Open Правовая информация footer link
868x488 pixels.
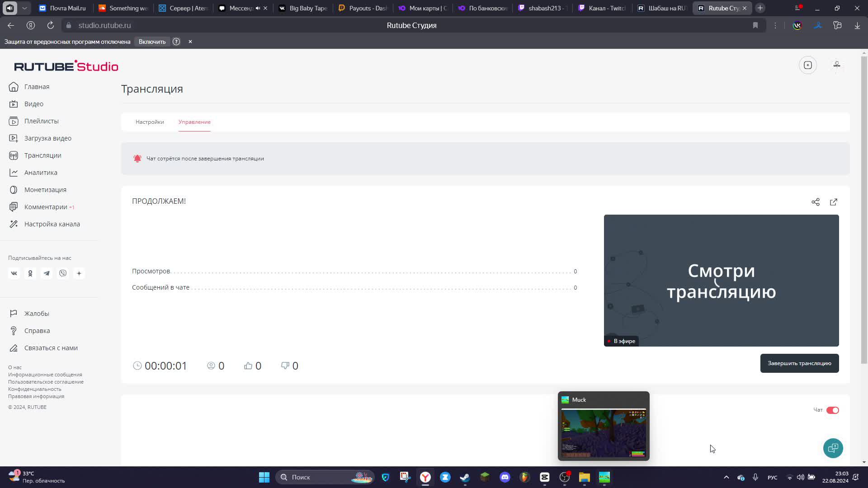click(36, 396)
